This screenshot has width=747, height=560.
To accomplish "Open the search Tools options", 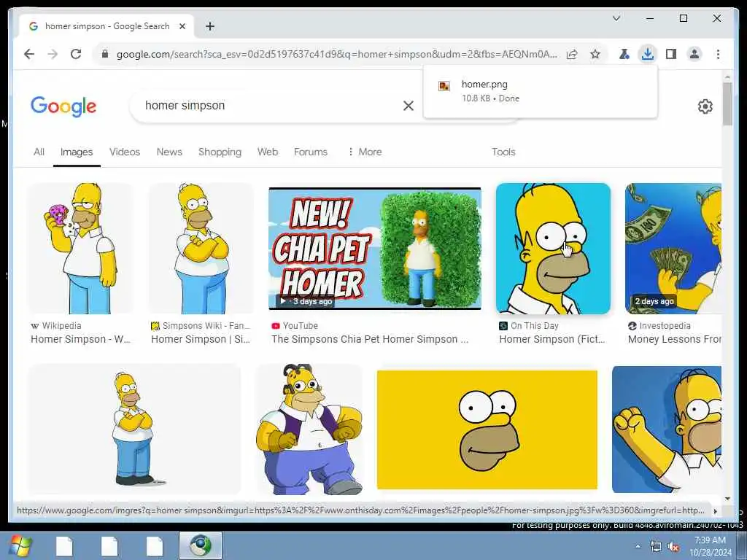I will 503,152.
